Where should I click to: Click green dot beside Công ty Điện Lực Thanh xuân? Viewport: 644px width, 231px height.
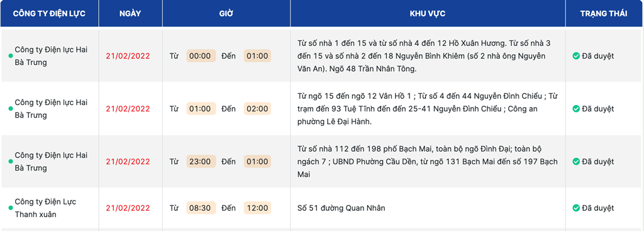coord(11,208)
